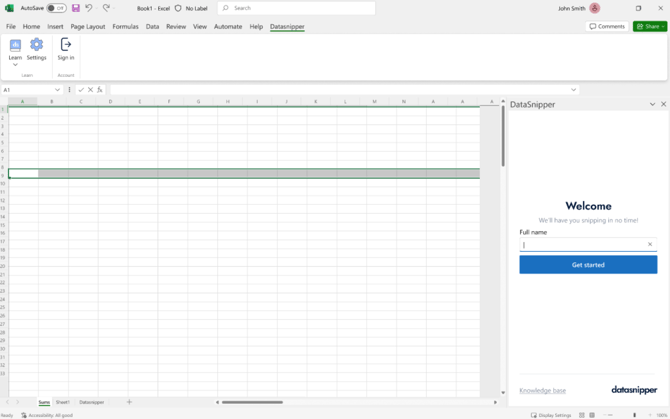Open the Redo history dropdown arrow
Screen dimensions: 670x419
tap(114, 8)
